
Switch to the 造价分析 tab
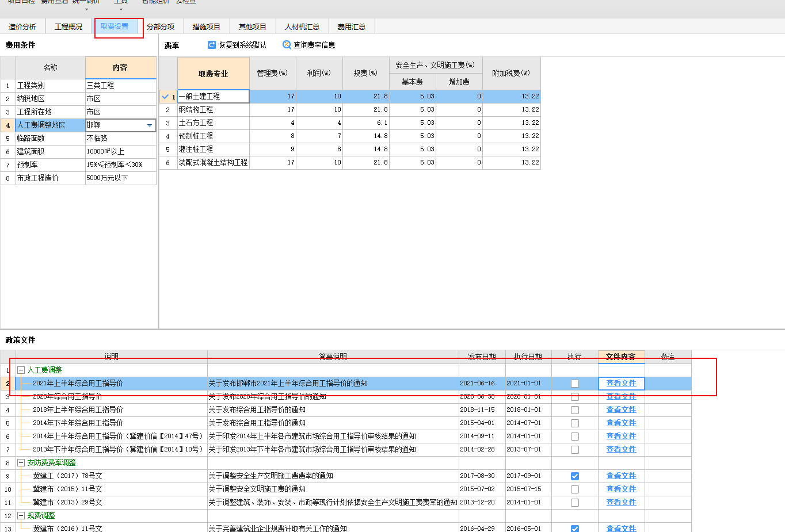(x=22, y=26)
